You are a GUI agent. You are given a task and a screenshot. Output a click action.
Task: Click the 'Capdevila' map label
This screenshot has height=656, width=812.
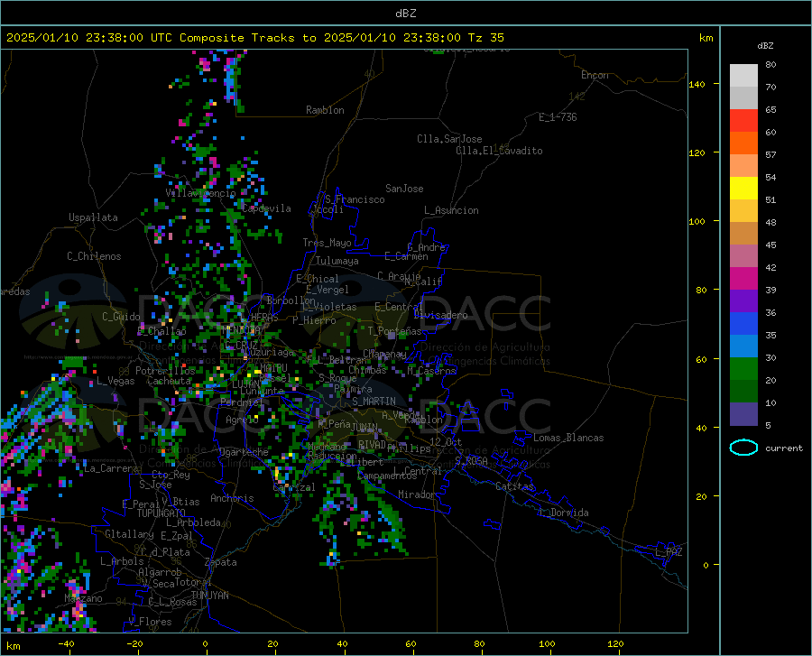coord(266,208)
